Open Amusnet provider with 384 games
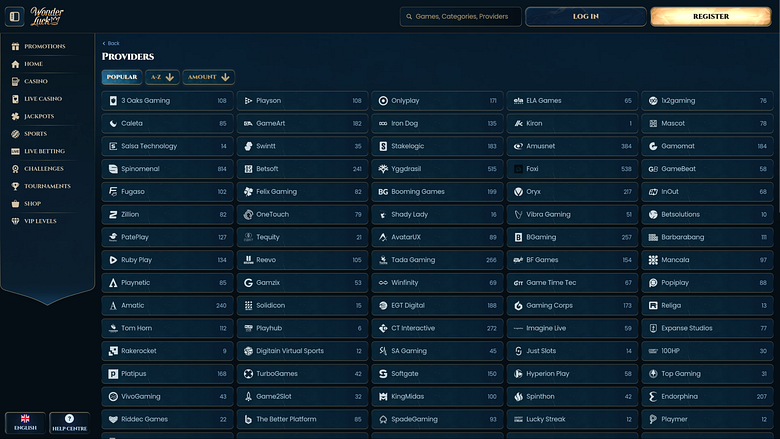Viewport: 780px width, 439px height. tap(573, 146)
